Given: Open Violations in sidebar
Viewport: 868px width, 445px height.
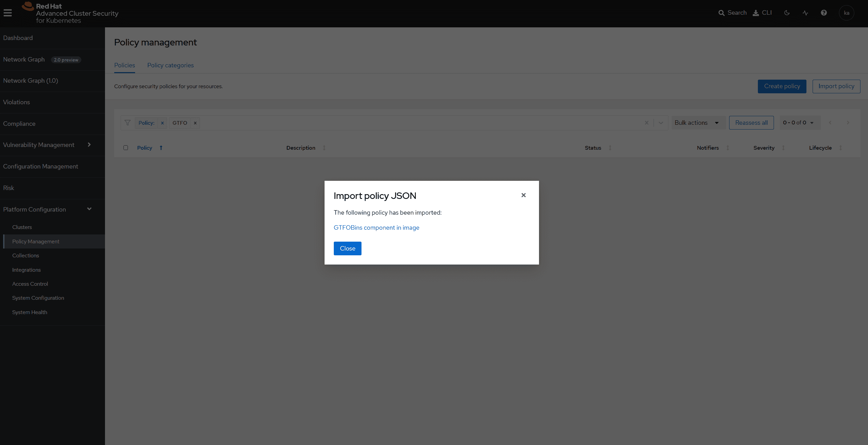Looking at the screenshot, I should click(52, 102).
